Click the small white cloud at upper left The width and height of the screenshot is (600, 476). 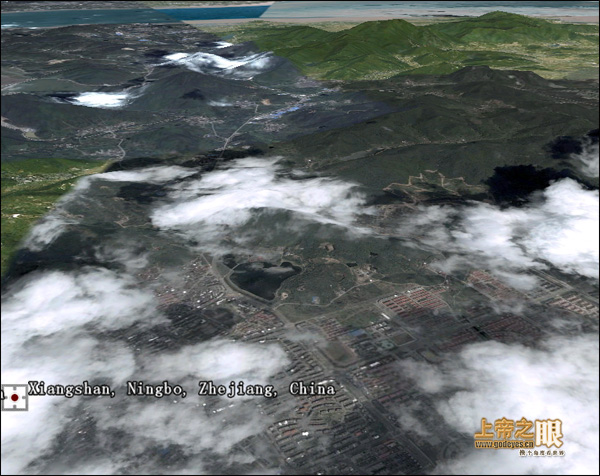pyautogui.click(x=100, y=99)
